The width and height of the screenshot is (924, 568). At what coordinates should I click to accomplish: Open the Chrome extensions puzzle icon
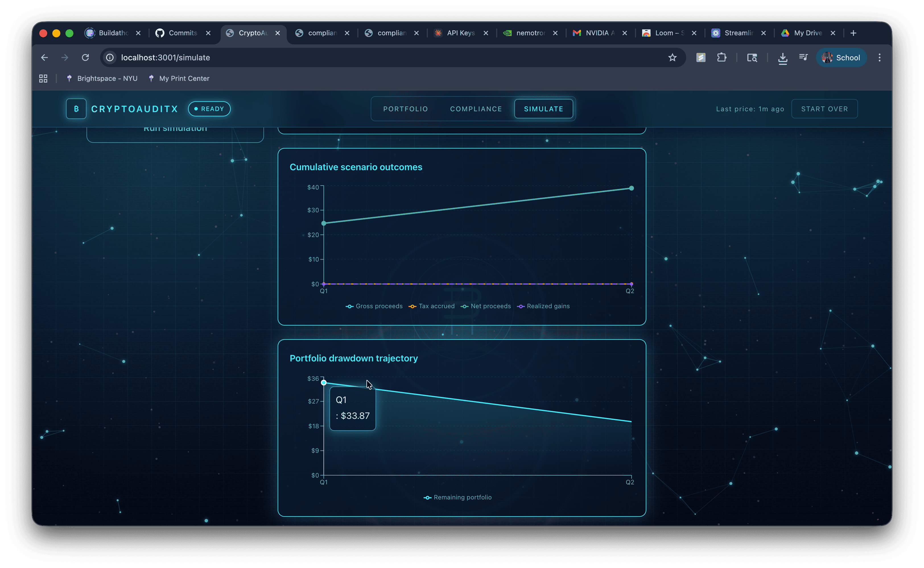click(721, 57)
